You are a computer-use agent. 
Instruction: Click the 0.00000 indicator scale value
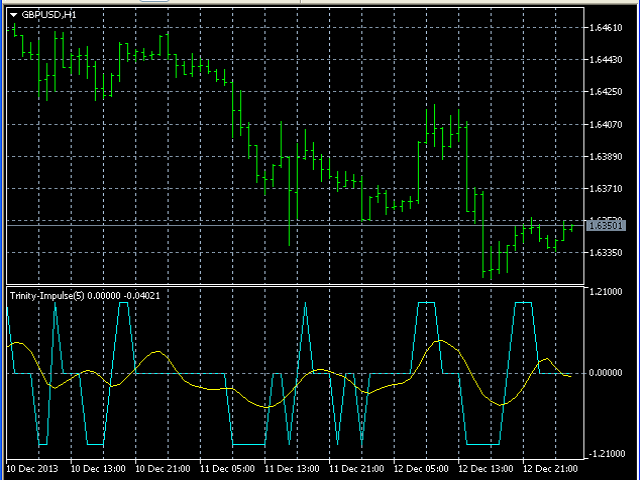pos(607,373)
